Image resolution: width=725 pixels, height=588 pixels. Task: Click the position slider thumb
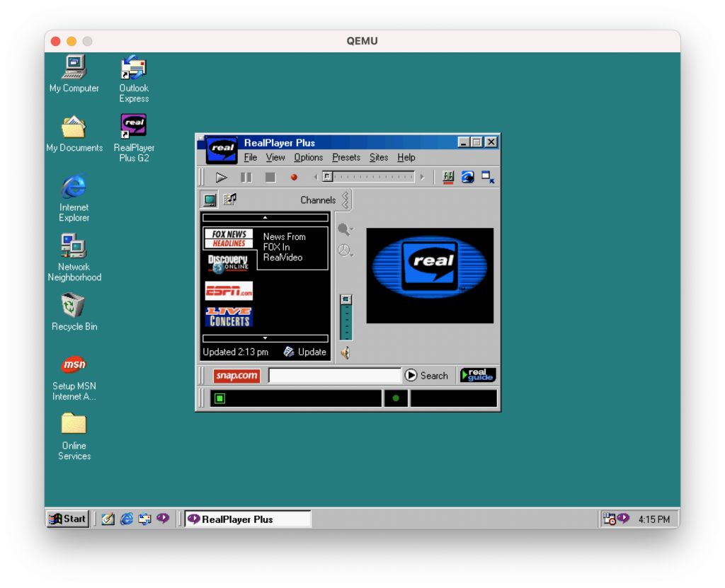click(x=327, y=177)
